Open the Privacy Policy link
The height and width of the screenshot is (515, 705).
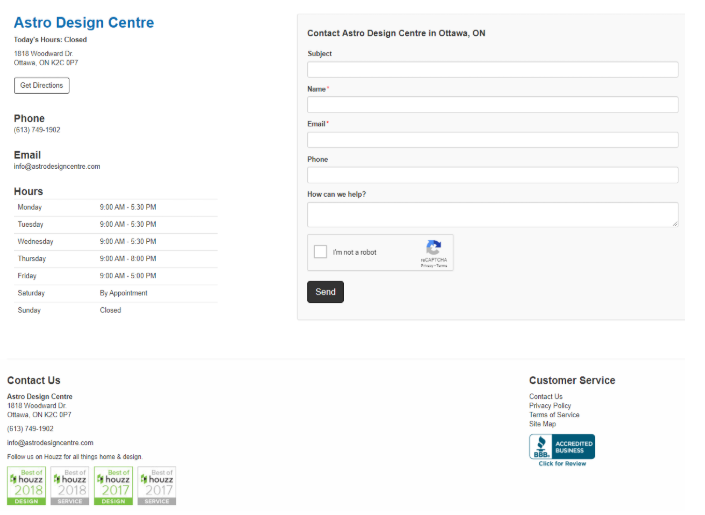(550, 406)
